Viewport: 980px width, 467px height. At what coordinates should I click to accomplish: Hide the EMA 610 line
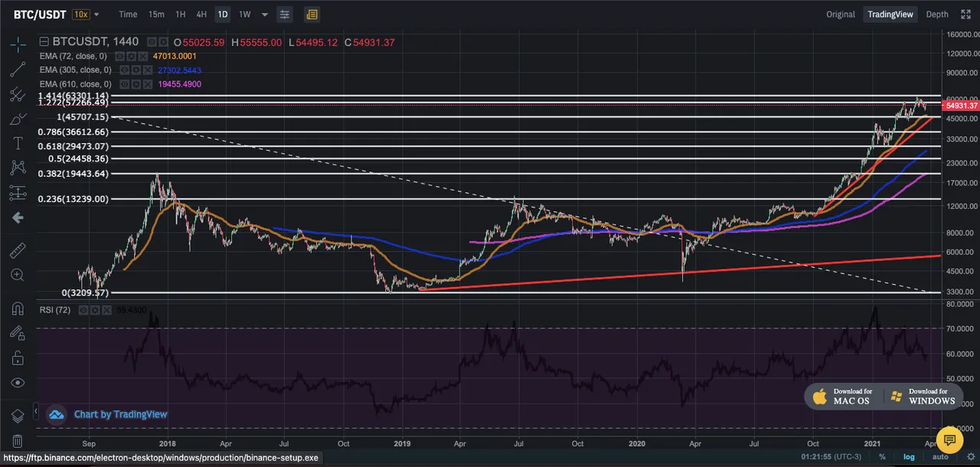click(125, 83)
